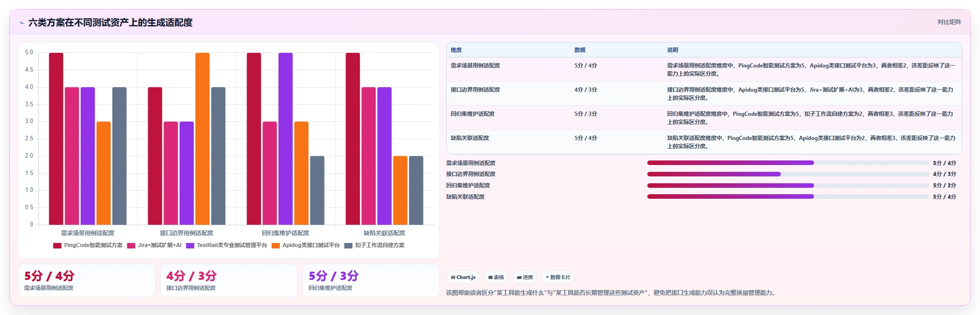Select the 回归集维护适配度 table row cell
Image resolution: width=980 pixels, height=315 pixels.
tap(473, 114)
